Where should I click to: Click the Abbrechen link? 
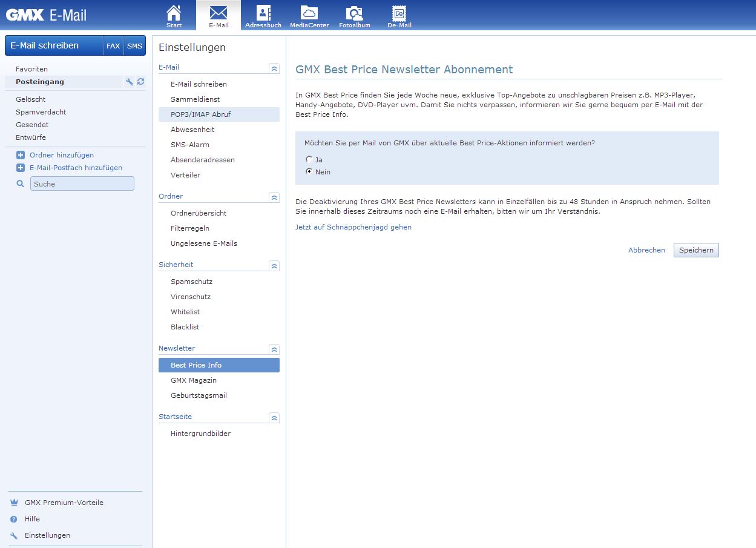[x=646, y=250]
